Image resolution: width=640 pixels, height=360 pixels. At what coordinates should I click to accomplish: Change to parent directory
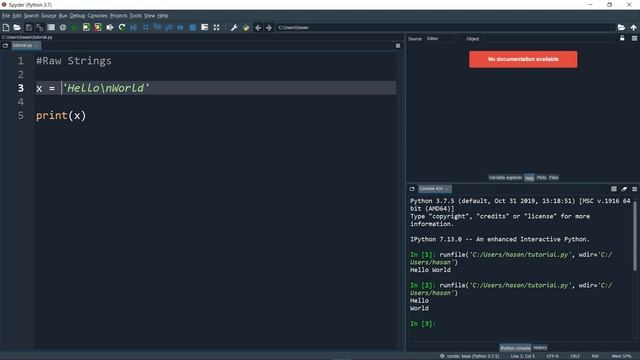(633, 27)
